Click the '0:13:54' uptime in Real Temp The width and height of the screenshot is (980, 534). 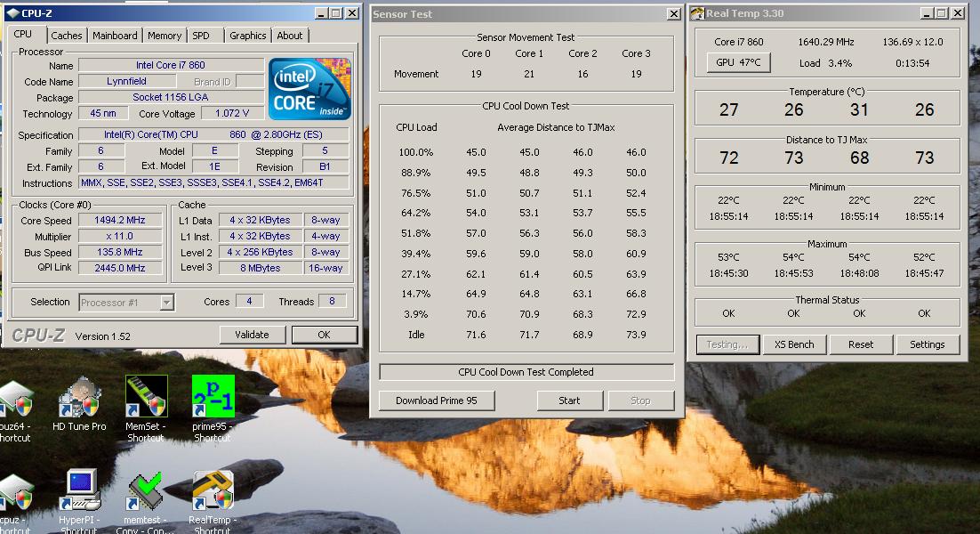tap(912, 63)
